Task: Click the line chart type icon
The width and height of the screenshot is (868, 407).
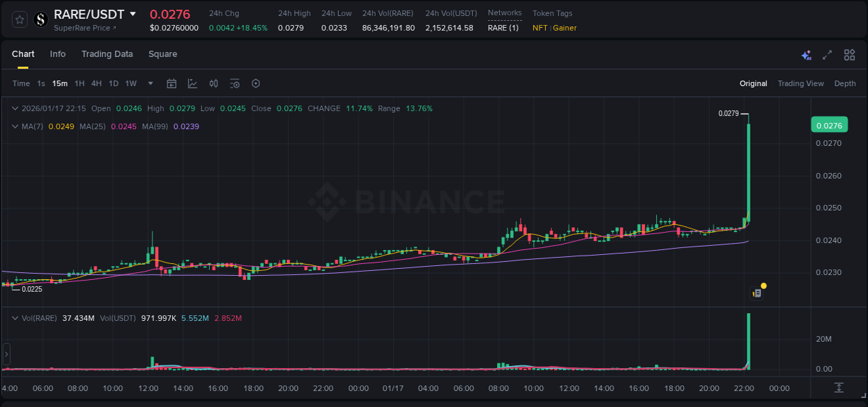Action: (192, 83)
